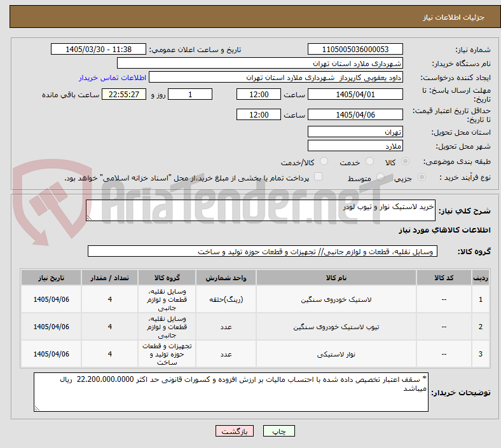This screenshot has width=501, height=448.
Task: Click the heading اطلاعات کالاهای مورد نیاز
Action: 444,230
